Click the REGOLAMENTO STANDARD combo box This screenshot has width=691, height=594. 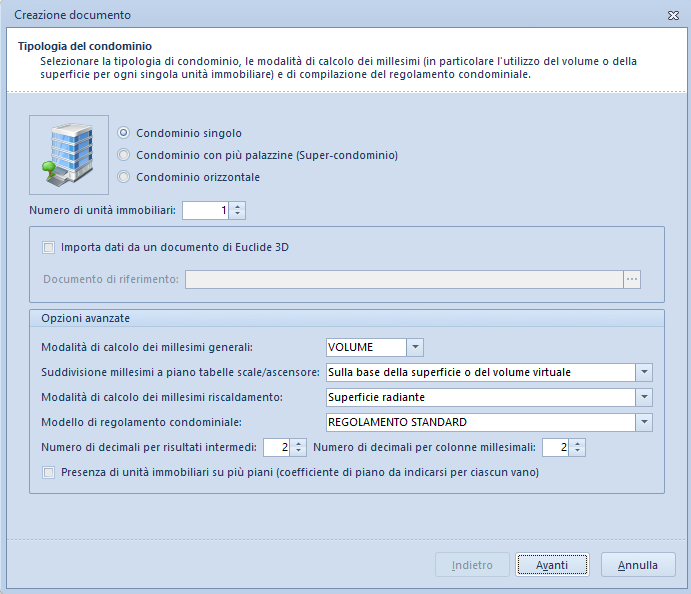481,422
